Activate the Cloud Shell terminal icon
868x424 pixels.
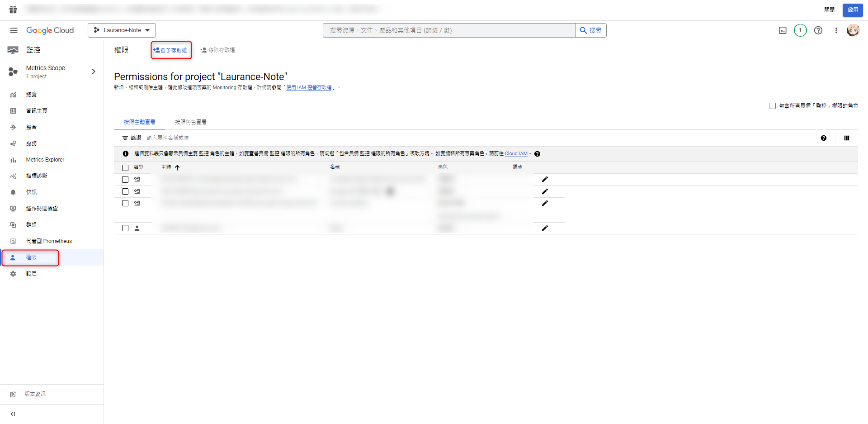[x=783, y=30]
